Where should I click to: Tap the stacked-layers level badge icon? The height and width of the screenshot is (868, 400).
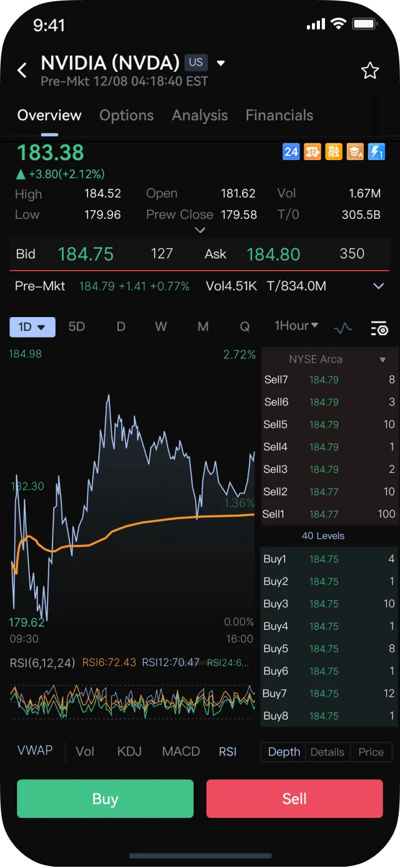(355, 151)
